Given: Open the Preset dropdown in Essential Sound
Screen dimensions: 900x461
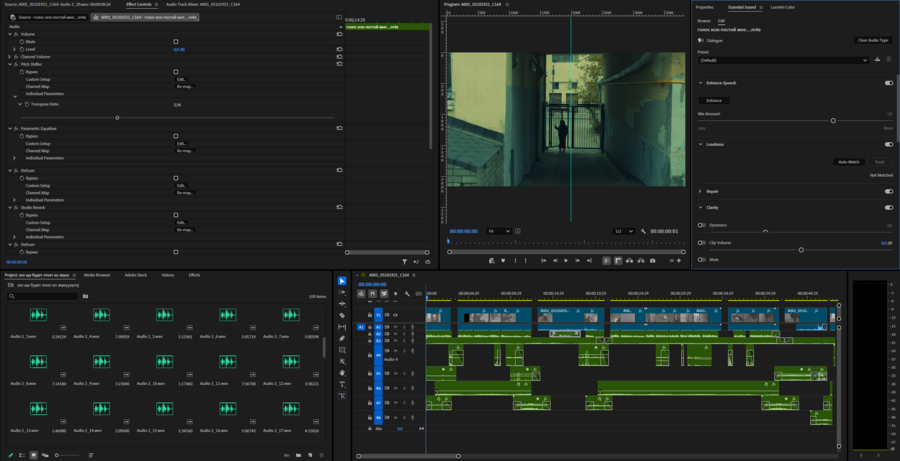Looking at the screenshot, I should pos(783,60).
